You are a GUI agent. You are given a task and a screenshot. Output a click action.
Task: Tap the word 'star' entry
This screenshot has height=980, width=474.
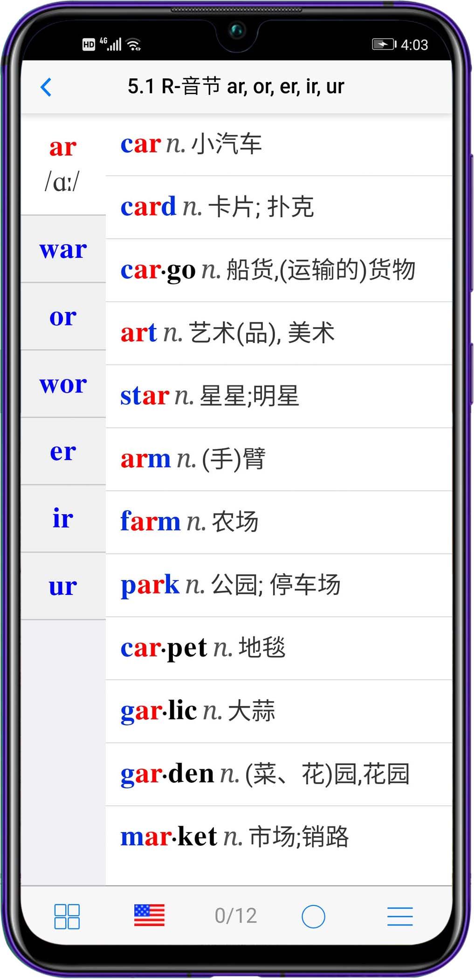click(279, 396)
